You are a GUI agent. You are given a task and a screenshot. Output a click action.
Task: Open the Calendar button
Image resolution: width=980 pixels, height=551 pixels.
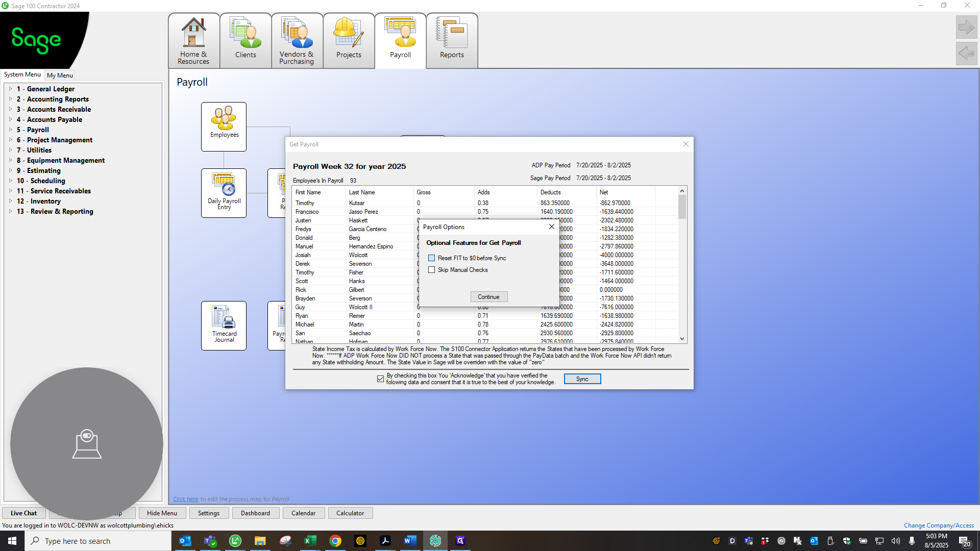[x=304, y=513]
